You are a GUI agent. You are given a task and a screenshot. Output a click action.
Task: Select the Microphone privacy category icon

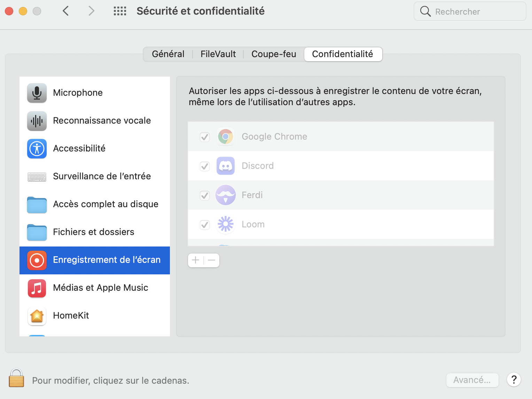point(37,93)
